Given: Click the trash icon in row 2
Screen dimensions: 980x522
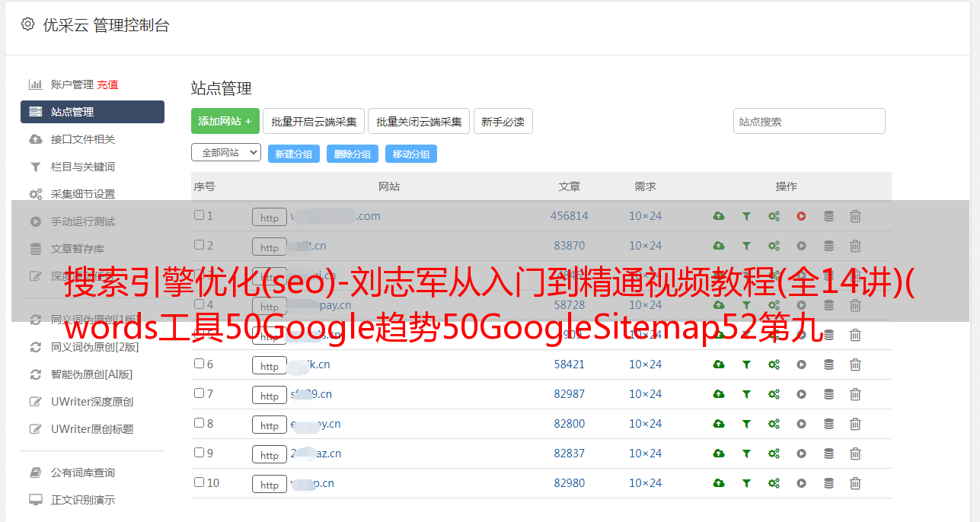Looking at the screenshot, I should tap(855, 246).
